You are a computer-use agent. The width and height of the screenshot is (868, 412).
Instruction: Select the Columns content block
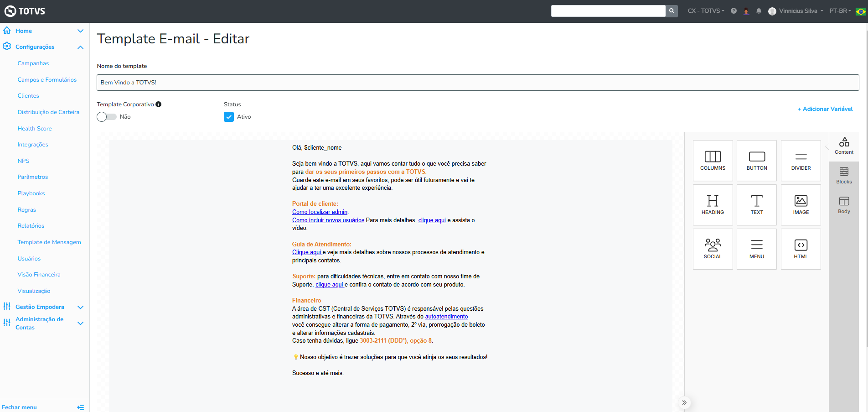coord(713,161)
